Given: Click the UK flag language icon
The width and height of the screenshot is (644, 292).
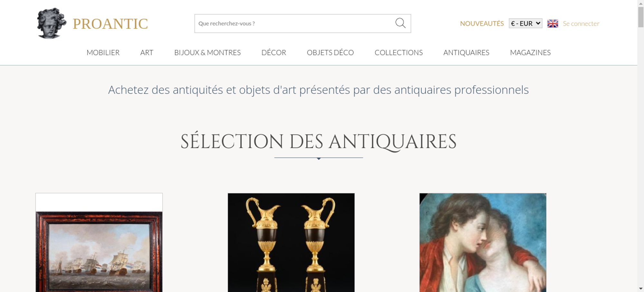Looking at the screenshot, I should pyautogui.click(x=553, y=23).
